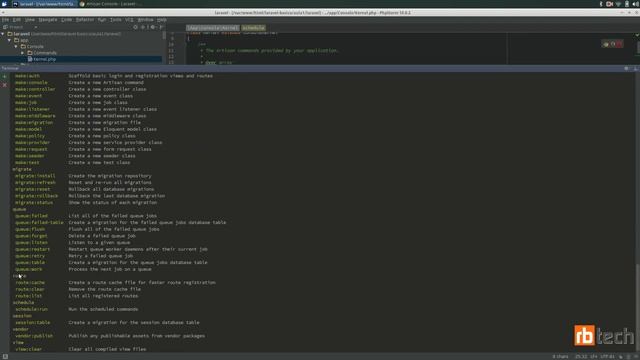Click the UTF-8 encoding in status bar
Screen dimensions: 640x360
(607, 356)
